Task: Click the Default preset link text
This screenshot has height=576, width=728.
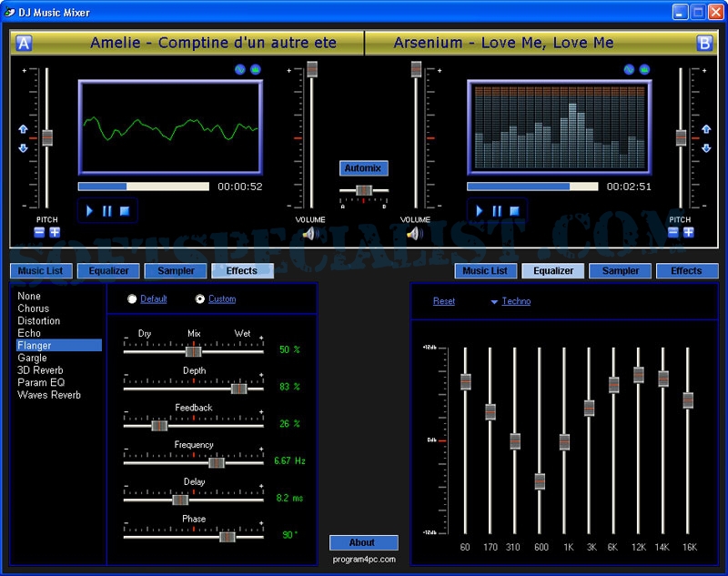Action: (153, 298)
